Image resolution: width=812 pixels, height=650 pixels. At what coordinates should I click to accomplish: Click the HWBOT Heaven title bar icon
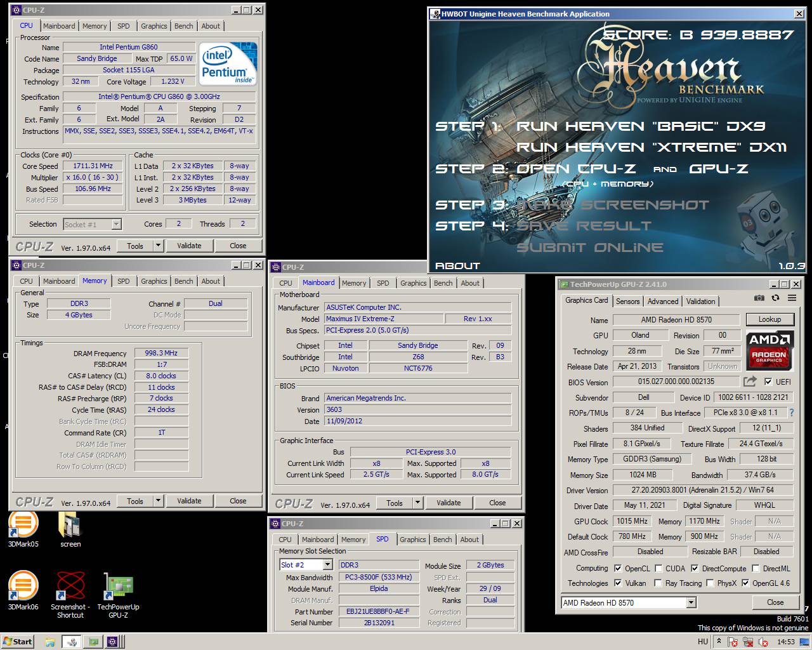435,14
